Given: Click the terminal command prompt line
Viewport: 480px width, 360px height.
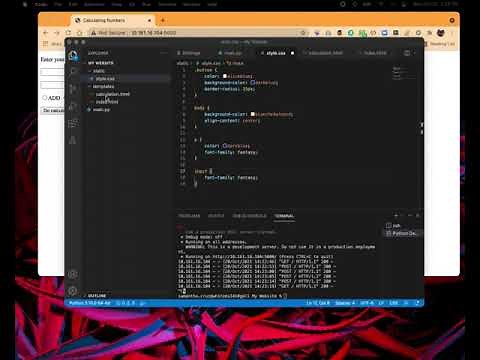Looking at the screenshot, I should pos(232,296).
